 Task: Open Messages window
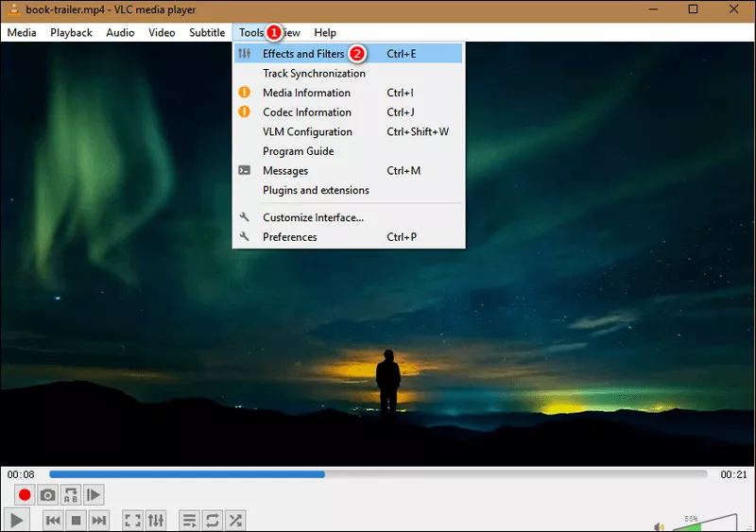pyautogui.click(x=348, y=171)
